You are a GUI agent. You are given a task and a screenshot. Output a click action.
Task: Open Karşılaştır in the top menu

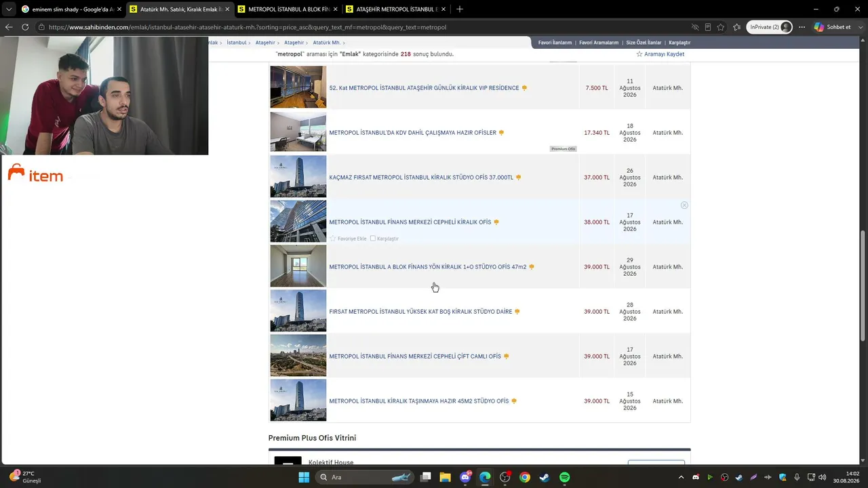click(679, 43)
